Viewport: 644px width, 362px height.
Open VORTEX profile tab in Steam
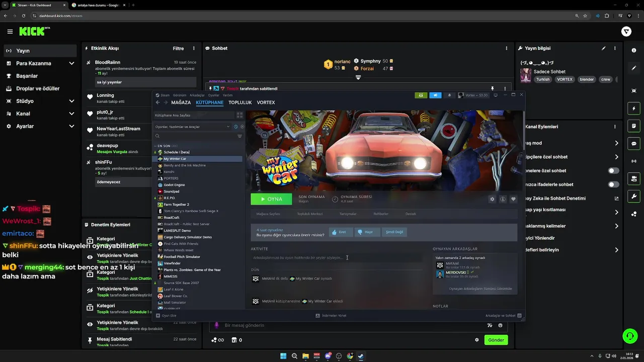click(266, 103)
